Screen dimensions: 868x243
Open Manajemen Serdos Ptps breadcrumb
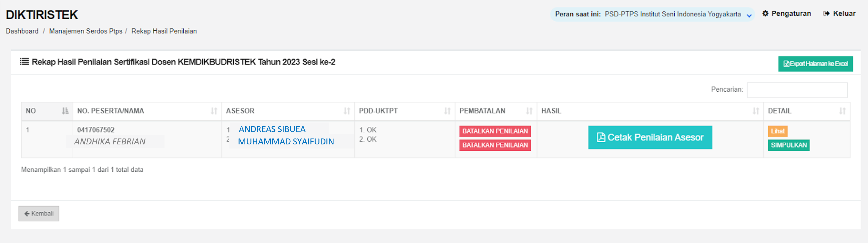(x=86, y=31)
